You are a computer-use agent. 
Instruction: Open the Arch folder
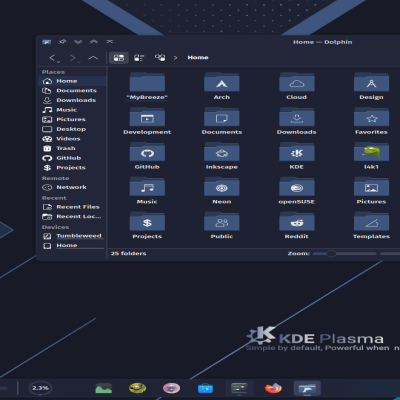click(222, 86)
